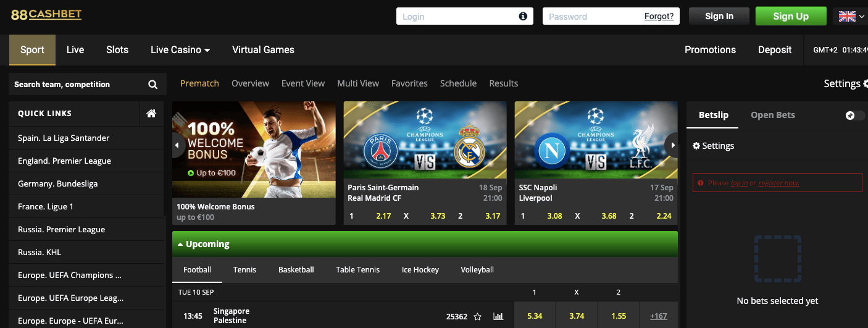Select draw odds 3.73 for PSG match
This screenshot has height=328, width=868.
[x=438, y=216]
